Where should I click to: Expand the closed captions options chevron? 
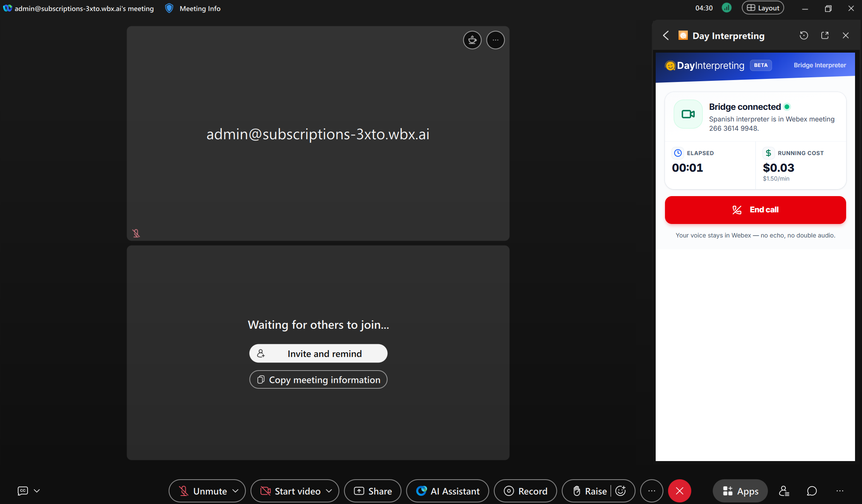37,491
